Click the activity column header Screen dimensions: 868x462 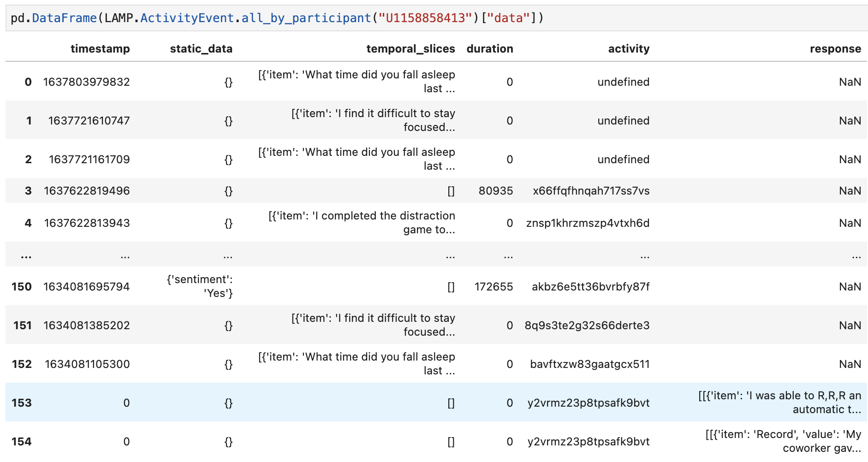click(629, 49)
